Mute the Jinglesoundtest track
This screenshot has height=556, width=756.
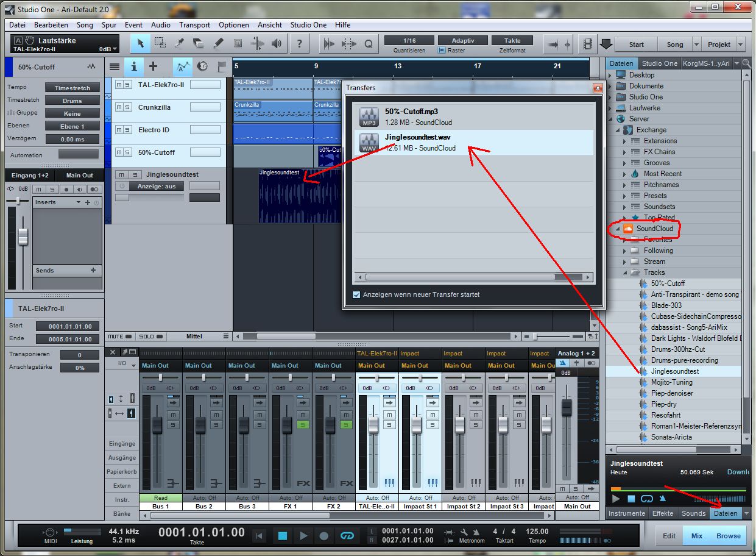coord(122,175)
